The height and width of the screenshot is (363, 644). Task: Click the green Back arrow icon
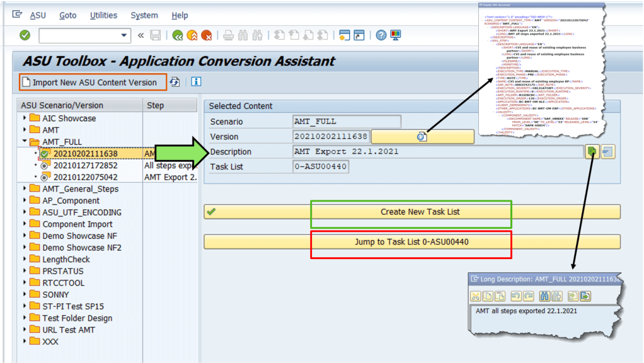[x=178, y=35]
